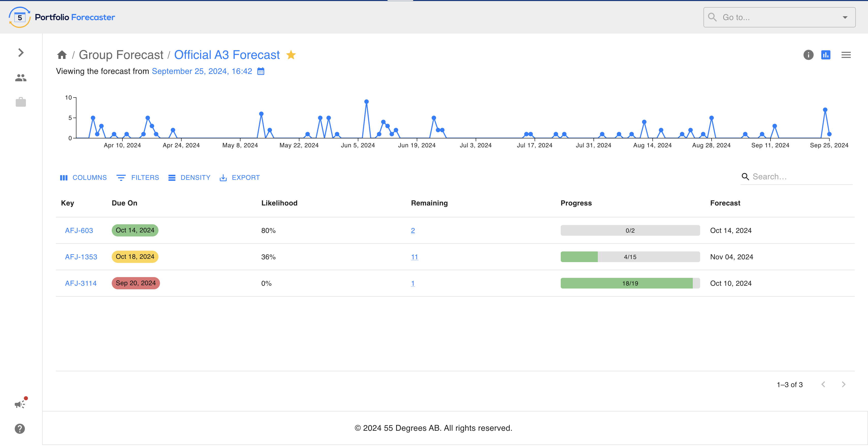The height and width of the screenshot is (446, 868).
Task: Open the AFJ-1353 issue link
Action: pos(81,257)
